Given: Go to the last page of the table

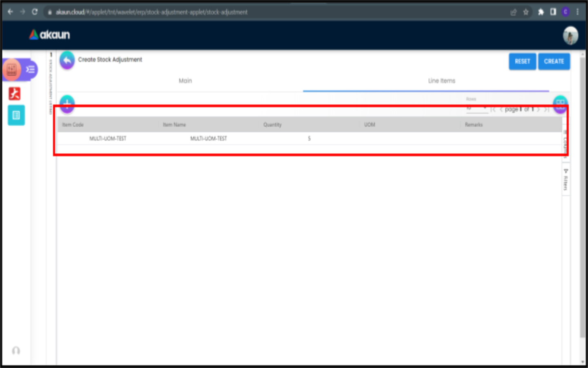Looking at the screenshot, I should click(x=546, y=110).
